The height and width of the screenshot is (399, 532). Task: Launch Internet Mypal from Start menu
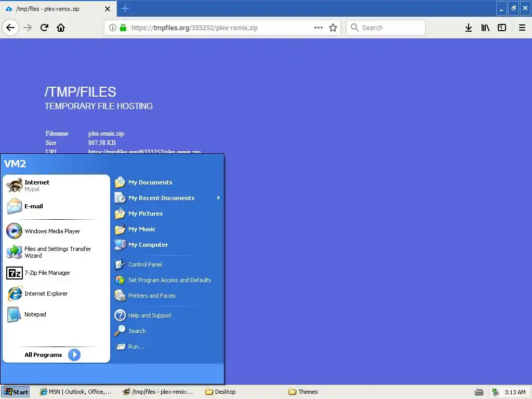[56, 185]
